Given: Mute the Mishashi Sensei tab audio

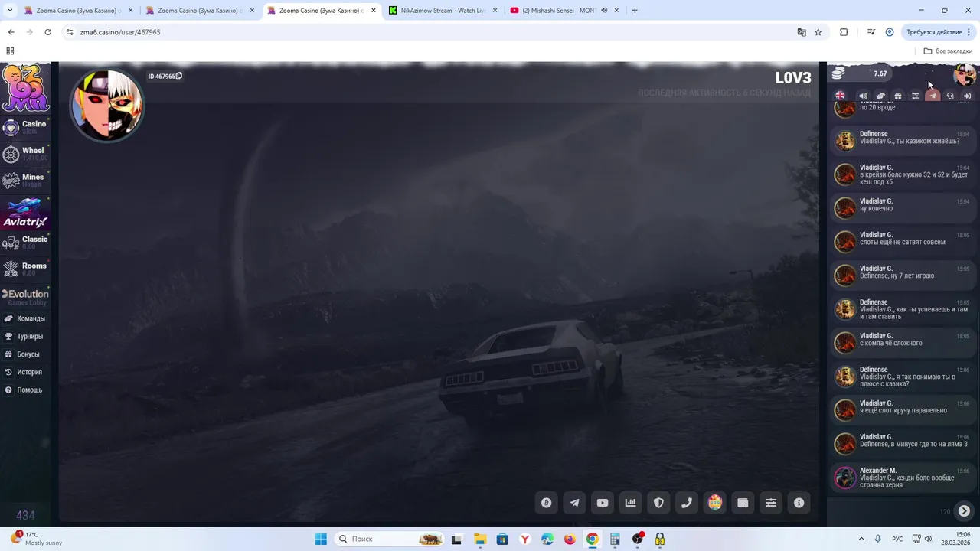Looking at the screenshot, I should (604, 11).
